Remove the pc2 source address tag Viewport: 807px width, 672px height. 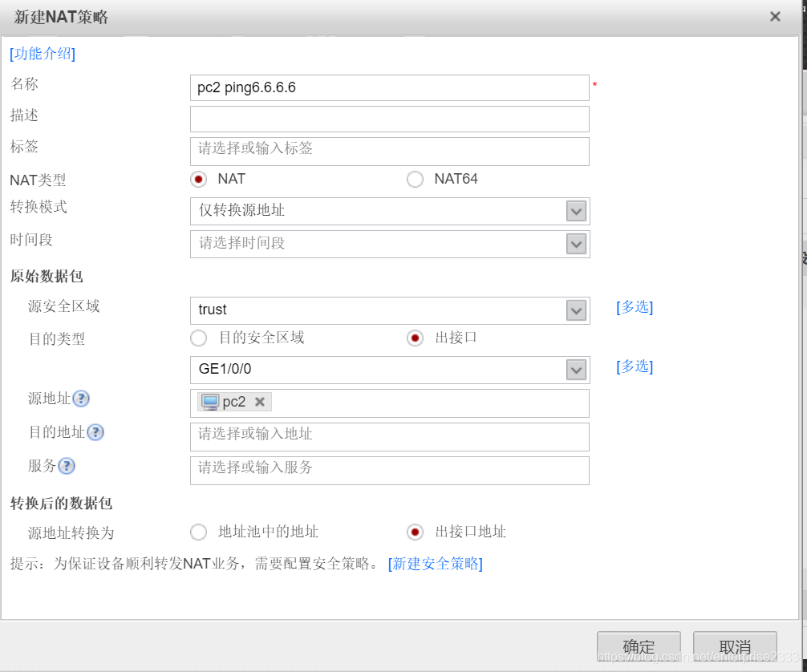[260, 402]
